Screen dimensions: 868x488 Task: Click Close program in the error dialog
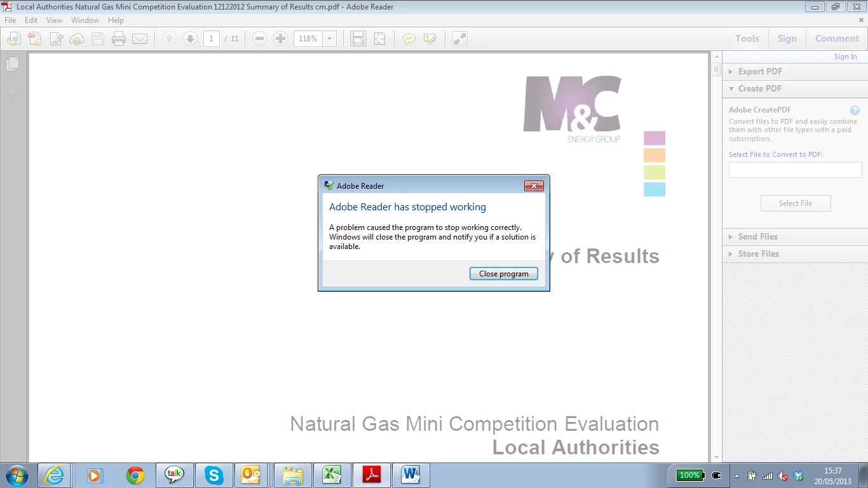click(x=504, y=274)
